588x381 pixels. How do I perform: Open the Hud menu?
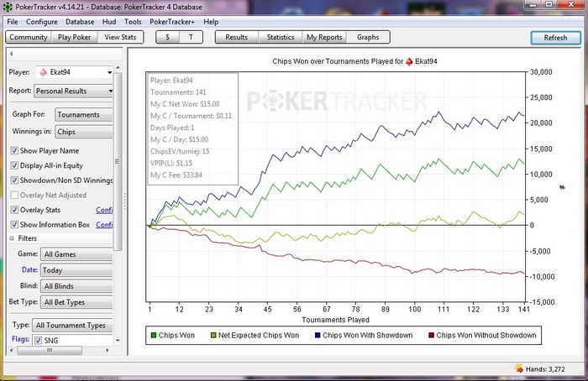coord(109,22)
